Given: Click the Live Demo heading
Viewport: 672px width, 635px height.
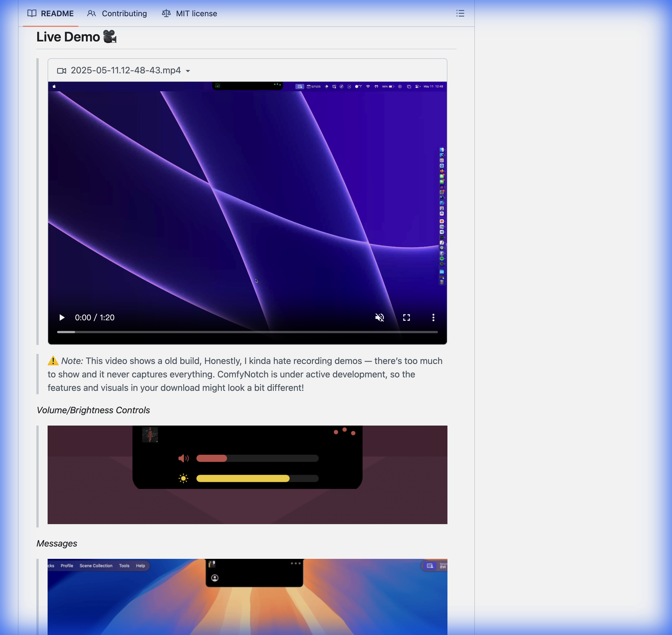Looking at the screenshot, I should [x=76, y=37].
